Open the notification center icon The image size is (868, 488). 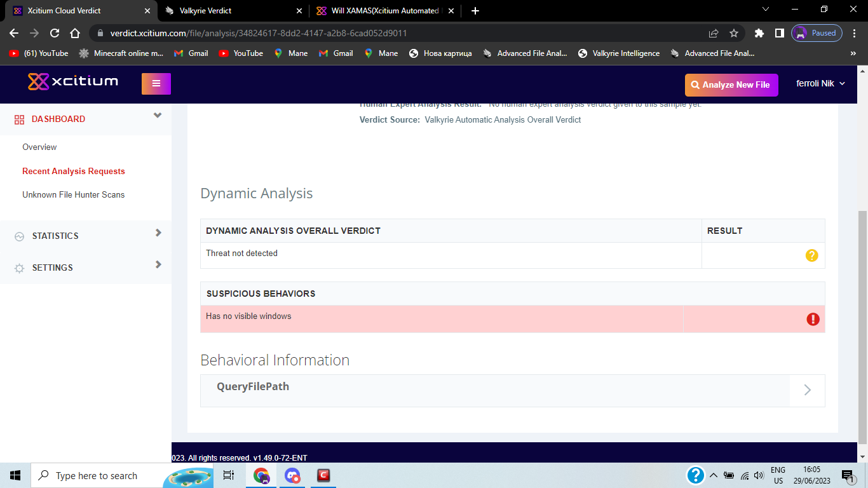(848, 475)
